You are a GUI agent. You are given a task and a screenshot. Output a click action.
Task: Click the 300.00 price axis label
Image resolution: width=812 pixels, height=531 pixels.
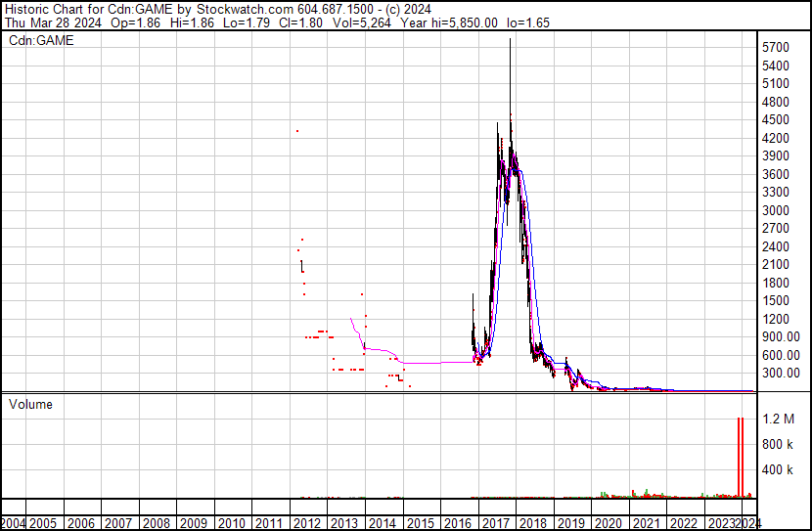pos(781,374)
